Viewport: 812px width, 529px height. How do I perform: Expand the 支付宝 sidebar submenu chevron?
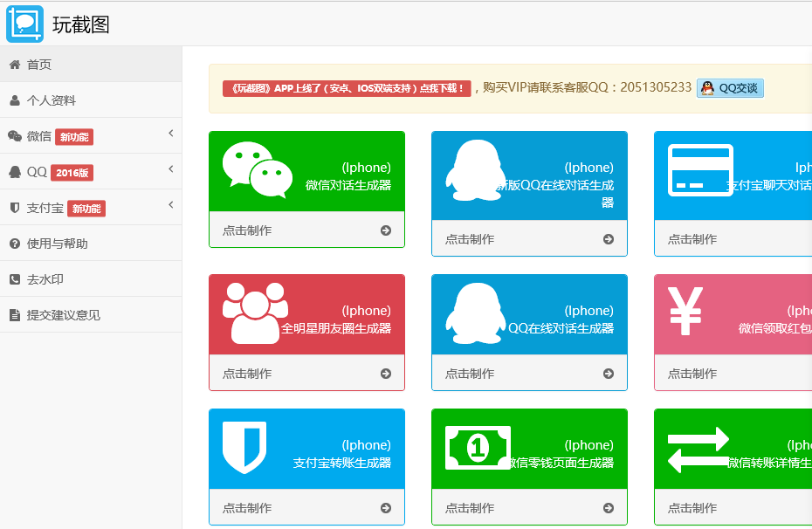tap(171, 205)
